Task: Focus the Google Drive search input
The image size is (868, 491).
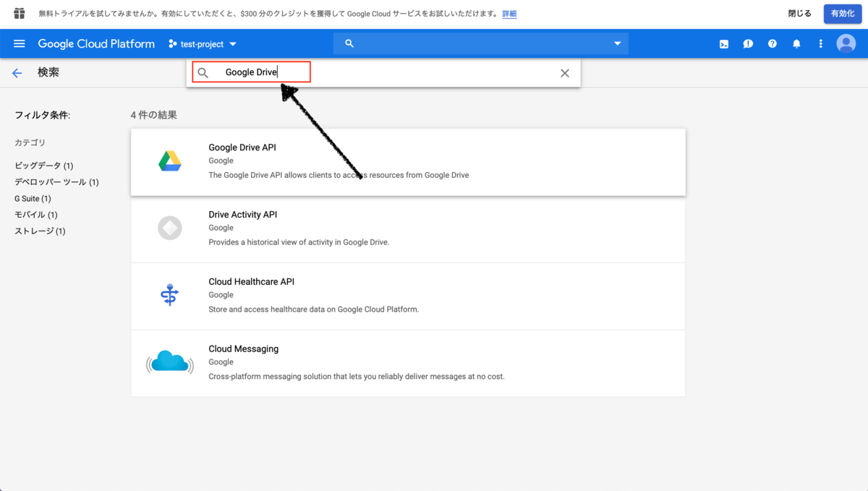Action: pos(383,73)
